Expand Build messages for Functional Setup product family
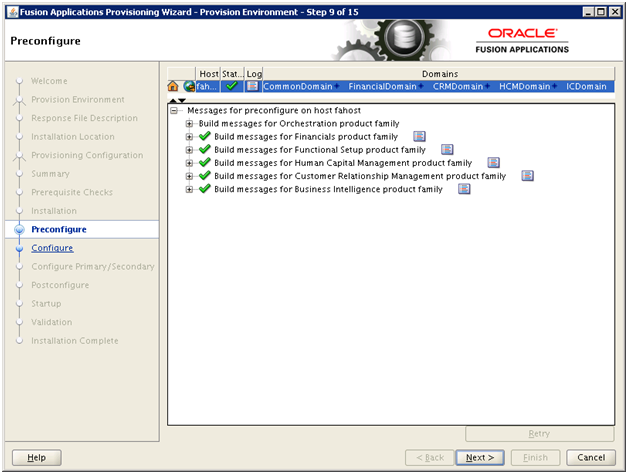Viewport: 628px width, 474px height. click(x=189, y=150)
